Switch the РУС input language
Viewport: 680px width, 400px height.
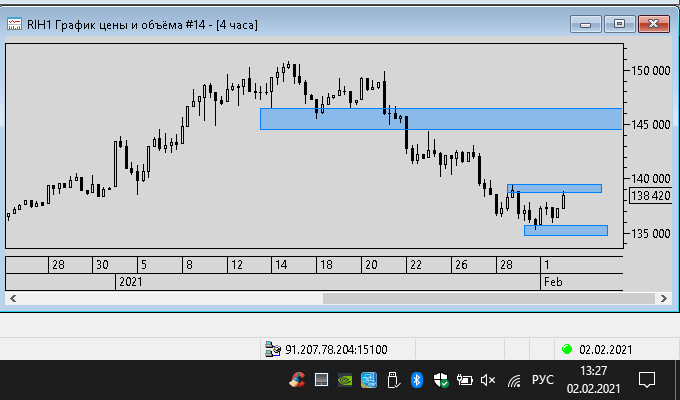pyautogui.click(x=543, y=380)
